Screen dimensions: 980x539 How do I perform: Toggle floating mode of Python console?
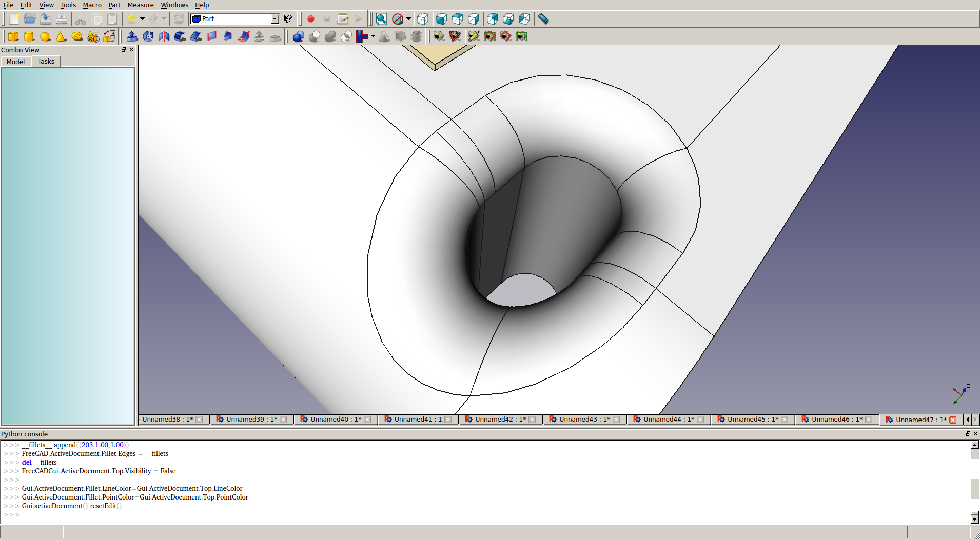click(x=968, y=434)
